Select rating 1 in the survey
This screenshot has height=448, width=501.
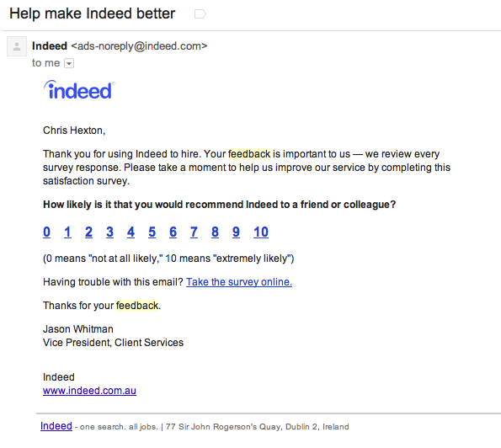coord(67,232)
